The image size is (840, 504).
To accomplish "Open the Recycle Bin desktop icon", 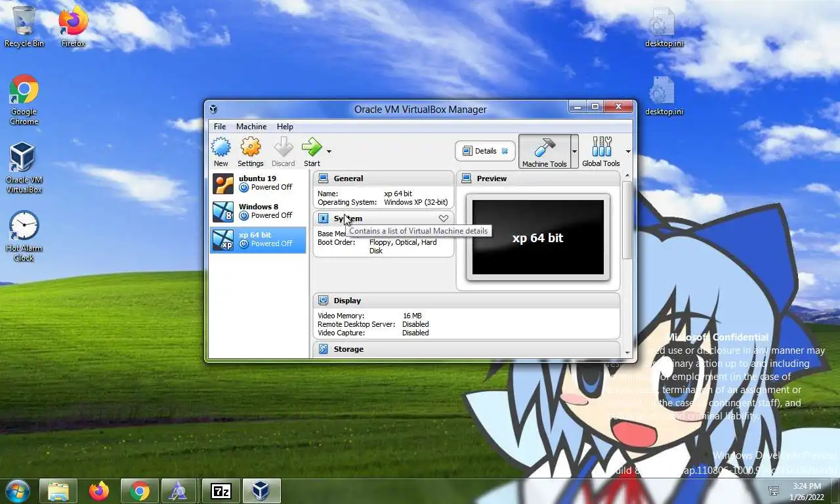I will (24, 26).
